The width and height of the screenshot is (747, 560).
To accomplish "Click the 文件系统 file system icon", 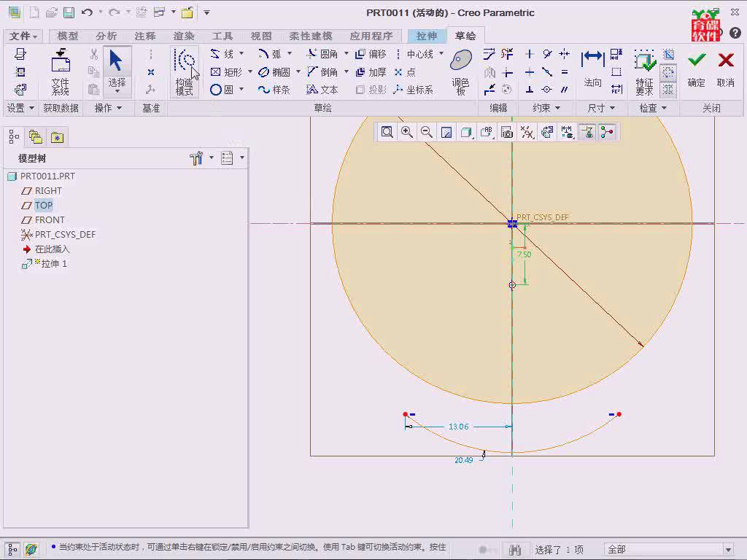I will (x=61, y=72).
